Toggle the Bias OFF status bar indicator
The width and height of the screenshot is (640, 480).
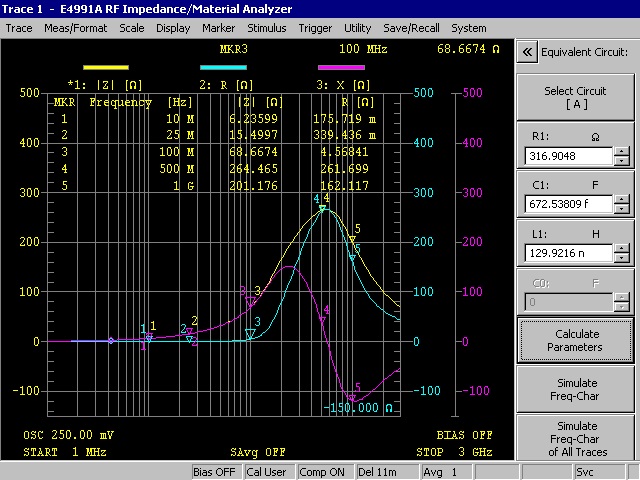coord(213,472)
